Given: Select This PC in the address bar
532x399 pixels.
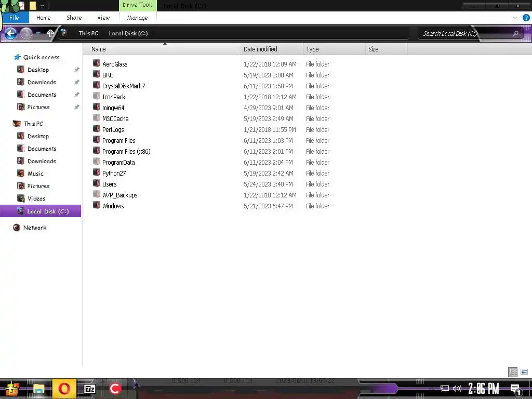Looking at the screenshot, I should click(88, 33).
